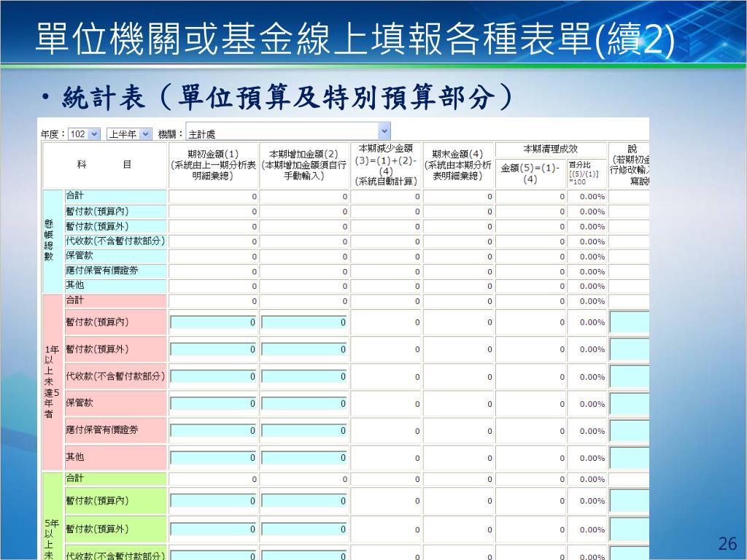The height and width of the screenshot is (560, 747).
Task: Click 期初金額 field for 1年以上 其他 row
Action: point(213,458)
